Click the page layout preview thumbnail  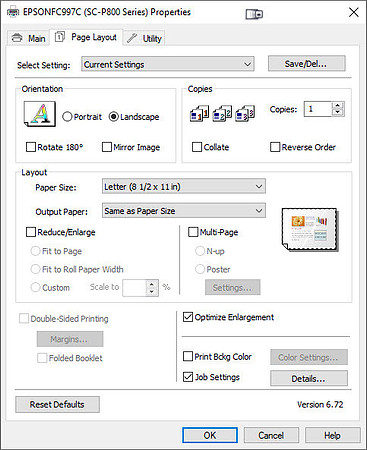(310, 229)
